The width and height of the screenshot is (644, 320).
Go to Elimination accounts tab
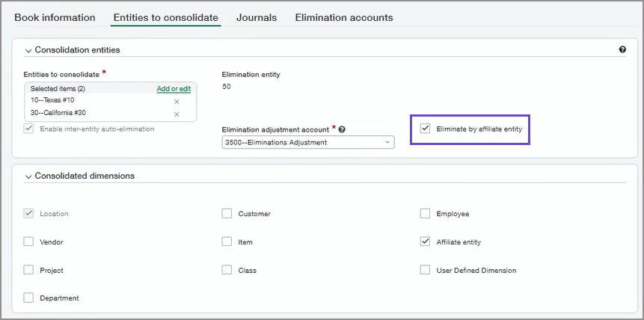click(x=343, y=17)
